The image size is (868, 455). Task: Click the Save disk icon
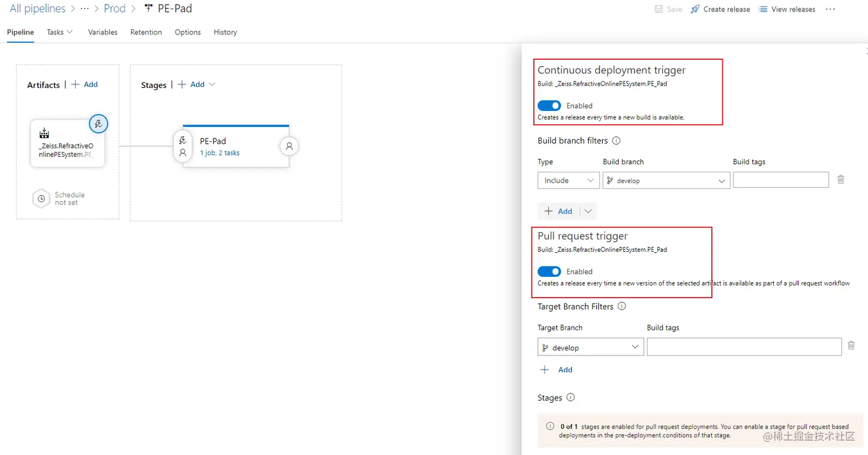click(x=659, y=9)
